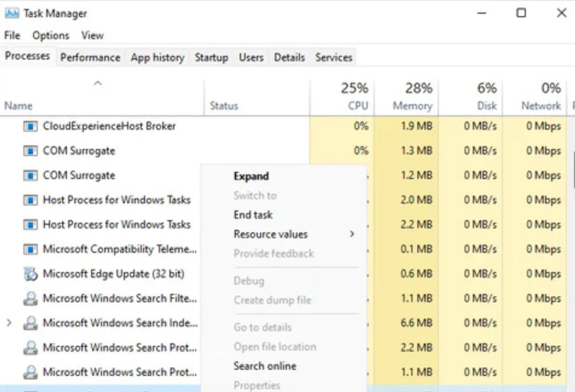Image resolution: width=575 pixels, height=392 pixels.
Task: Click the Microsoft Windows Search Indexer icon
Action: pos(31,323)
